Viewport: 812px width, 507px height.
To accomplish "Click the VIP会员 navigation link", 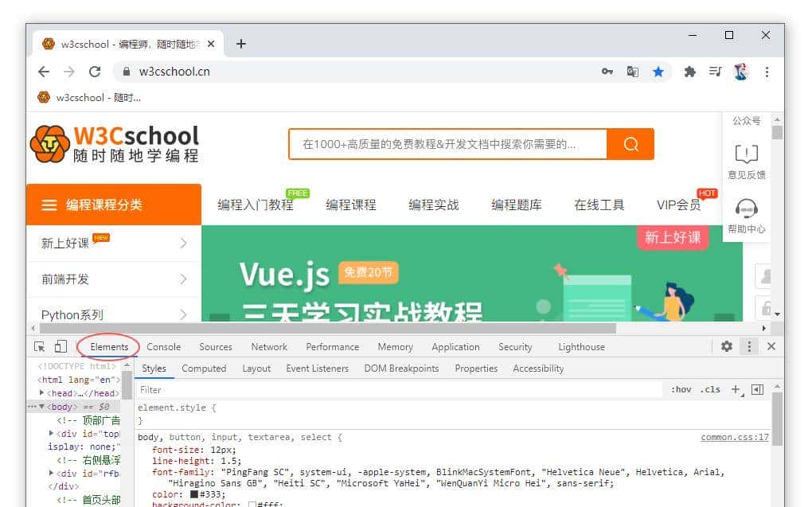I will coord(677,204).
